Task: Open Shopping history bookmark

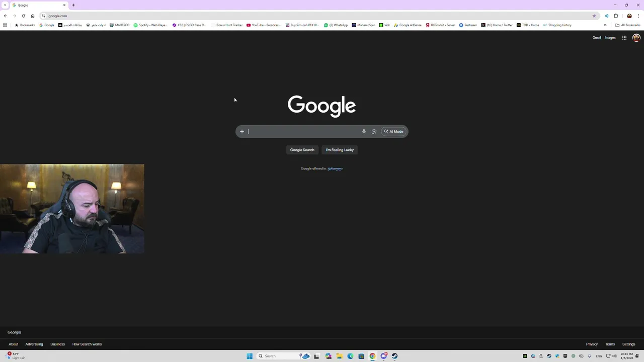Action: (x=557, y=25)
